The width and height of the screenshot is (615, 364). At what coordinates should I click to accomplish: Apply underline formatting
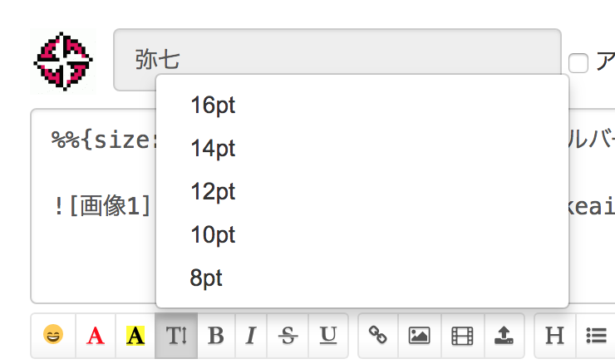[328, 336]
